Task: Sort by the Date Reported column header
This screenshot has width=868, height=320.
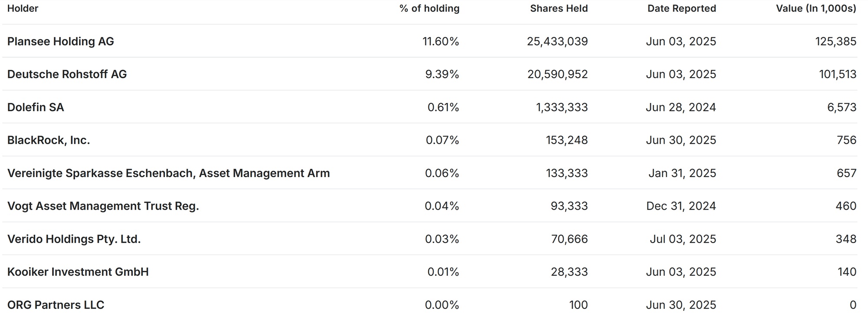Action: [x=681, y=8]
